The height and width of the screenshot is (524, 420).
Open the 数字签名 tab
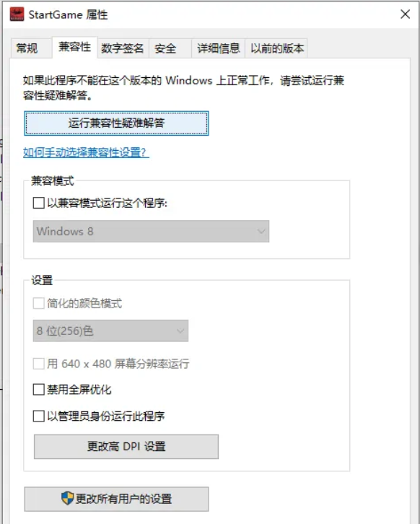[123, 48]
